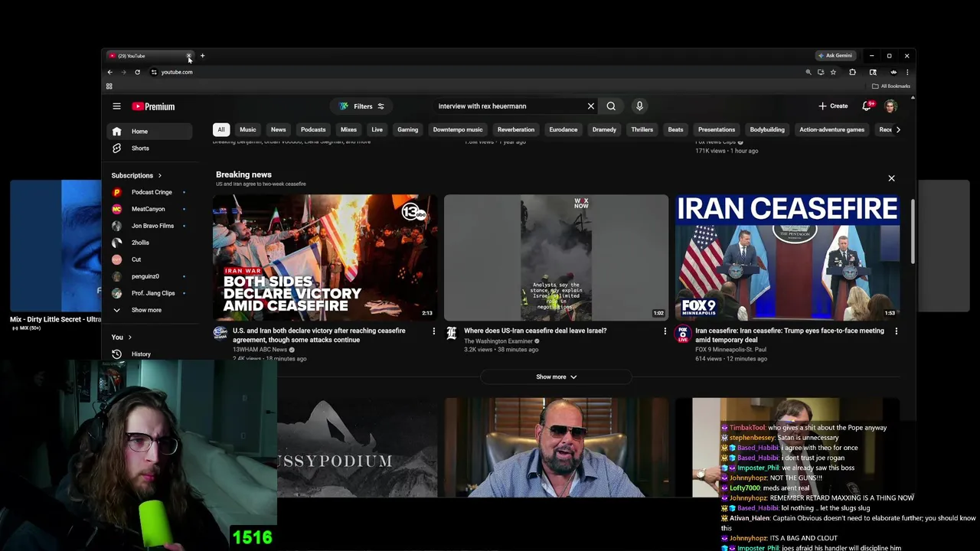This screenshot has width=980, height=551.
Task: Open the penguinz0 subscription
Action: [148, 276]
